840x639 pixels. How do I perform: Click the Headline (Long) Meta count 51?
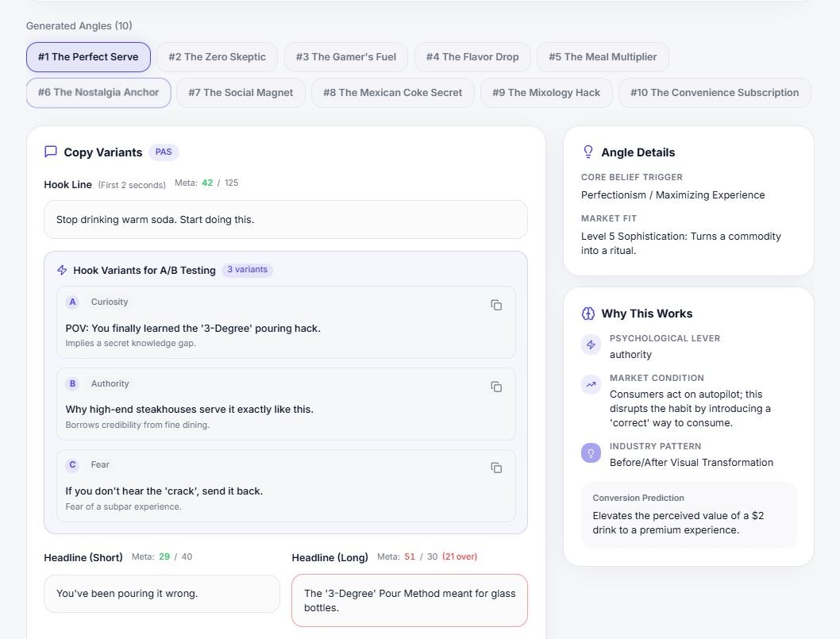click(x=410, y=556)
